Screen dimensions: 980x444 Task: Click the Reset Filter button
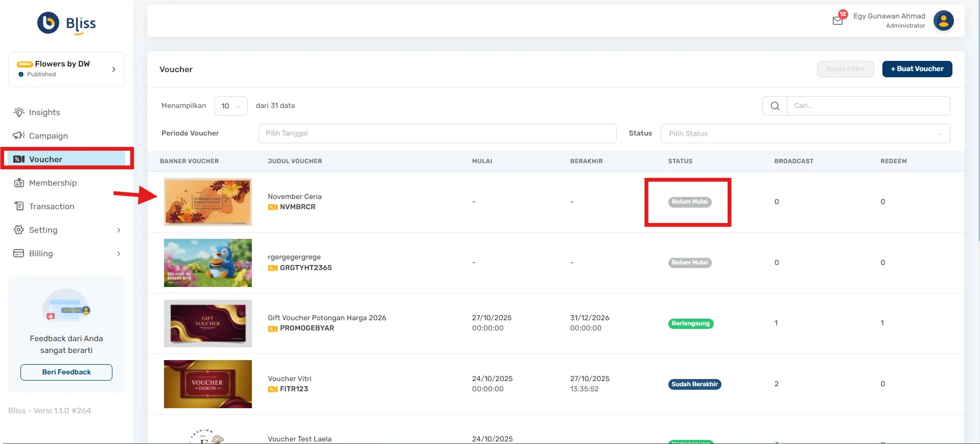tap(845, 69)
